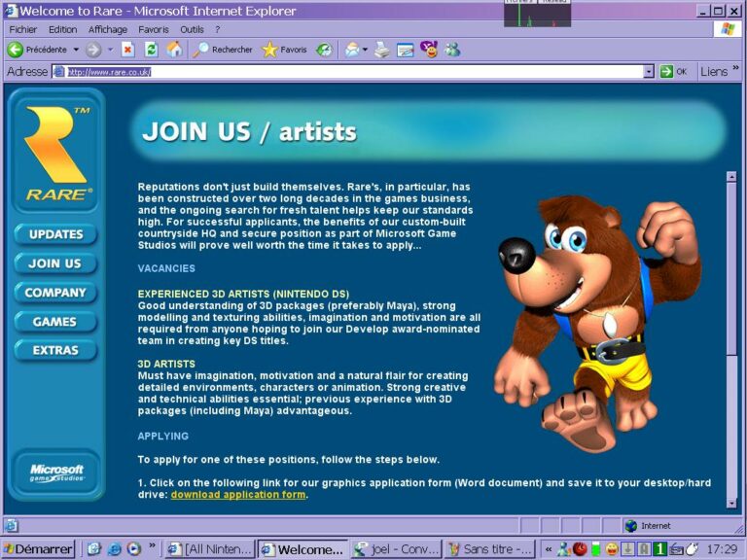Click the taskbar clock 17:29
The image size is (747, 560).
coord(722,549)
